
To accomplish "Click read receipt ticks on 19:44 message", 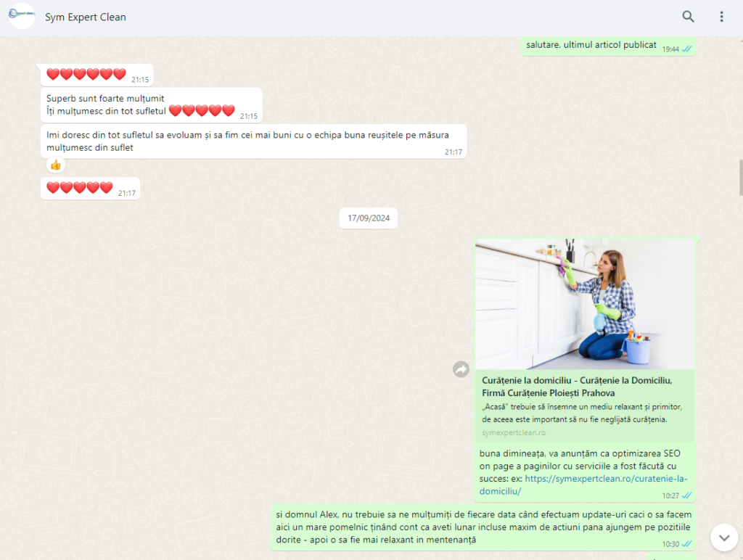I will (686, 49).
